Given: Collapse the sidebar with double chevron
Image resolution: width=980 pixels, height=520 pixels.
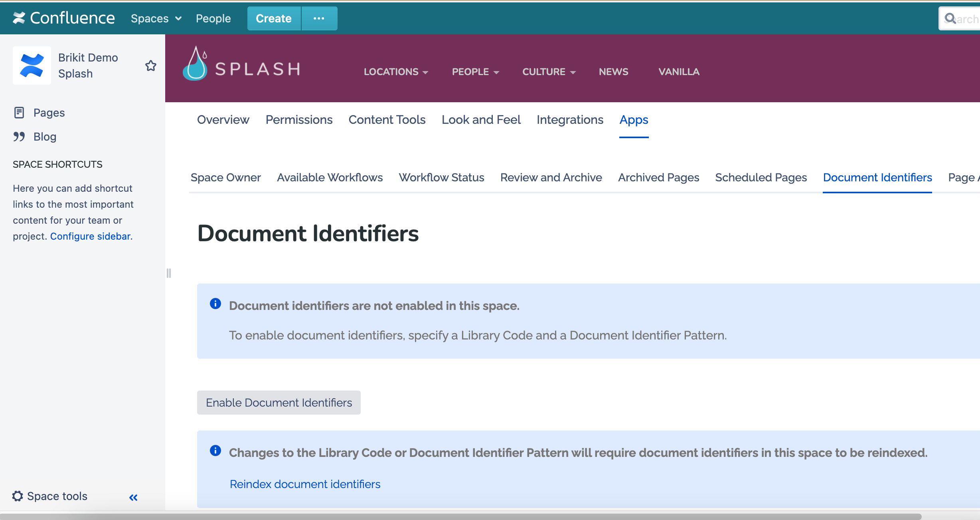Looking at the screenshot, I should [133, 497].
